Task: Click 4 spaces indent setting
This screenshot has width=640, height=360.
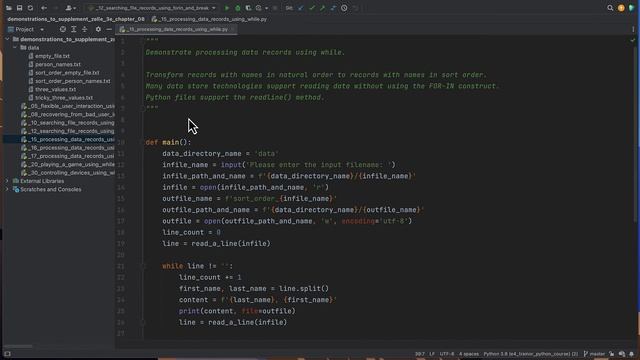Action: pyautogui.click(x=469, y=354)
